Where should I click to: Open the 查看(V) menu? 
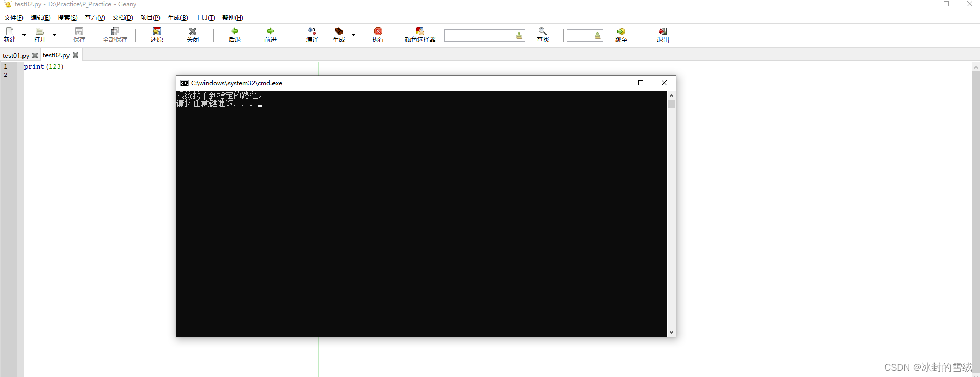(x=95, y=18)
